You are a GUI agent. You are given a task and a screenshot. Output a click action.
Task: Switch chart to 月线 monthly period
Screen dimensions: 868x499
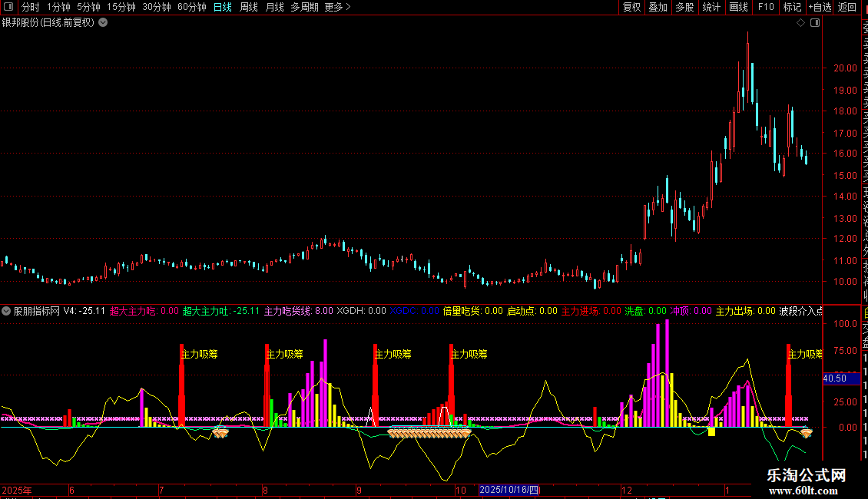click(274, 8)
